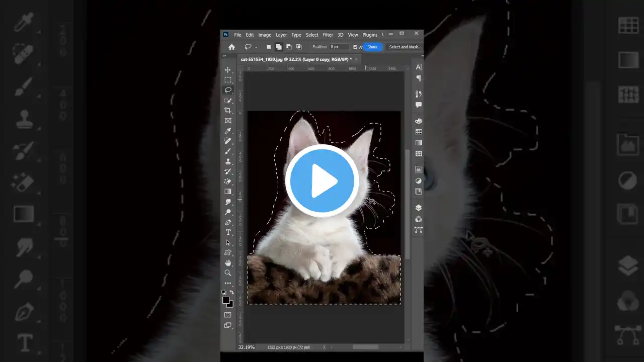The height and width of the screenshot is (362, 644).
Task: Select the Rectangular Marquee tool
Action: [x=228, y=80]
